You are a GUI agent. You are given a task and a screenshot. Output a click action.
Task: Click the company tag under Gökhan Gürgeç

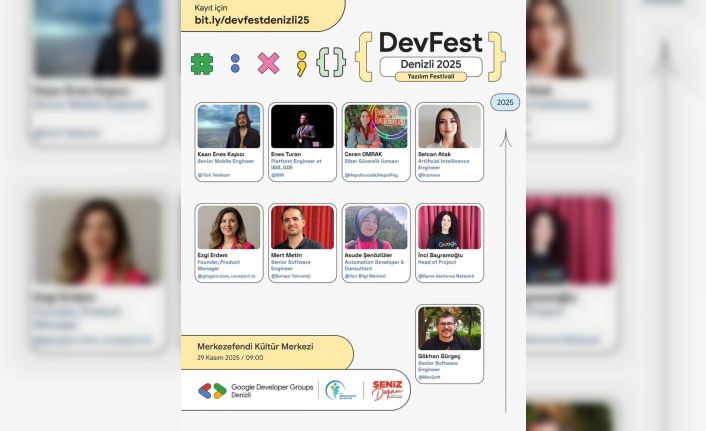click(x=429, y=377)
